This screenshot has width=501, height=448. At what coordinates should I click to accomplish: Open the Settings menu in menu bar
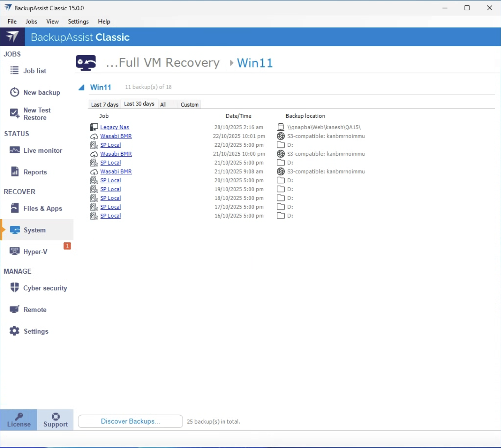(78, 21)
